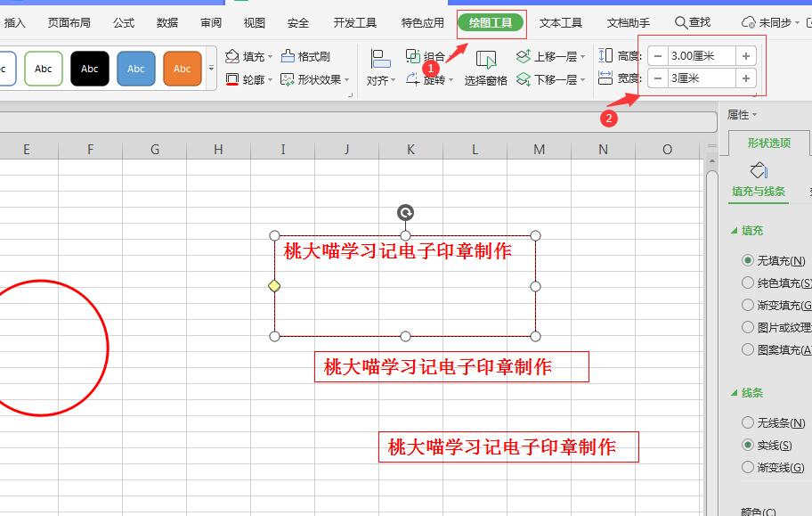Screen dimensions: 812x516
Task: Click the 宽度 width input field
Action: tap(702, 78)
